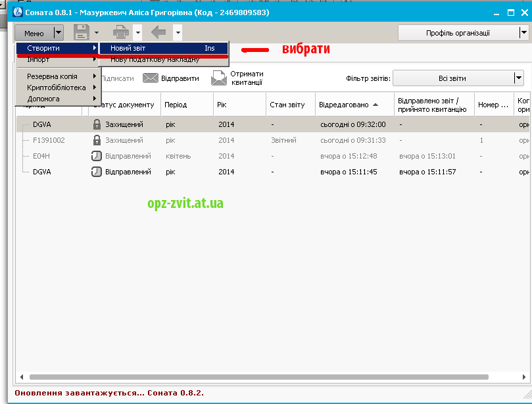Click the horizontal scrollbar thumb

[259, 377]
